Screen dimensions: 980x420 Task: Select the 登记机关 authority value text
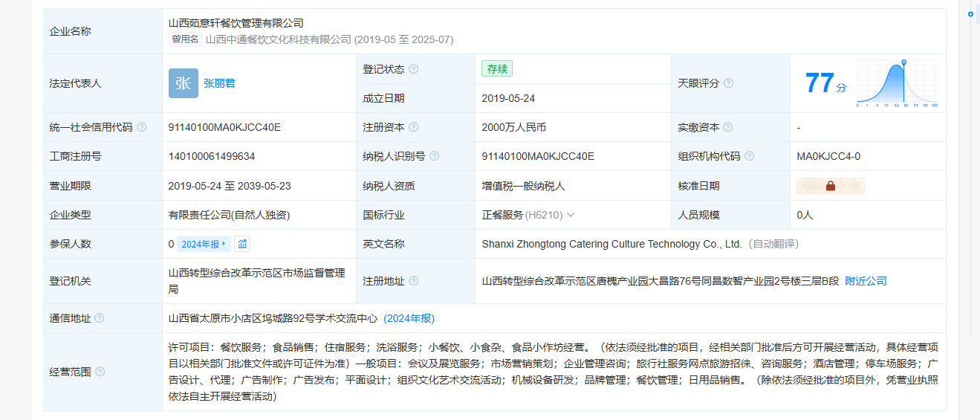[x=257, y=281]
